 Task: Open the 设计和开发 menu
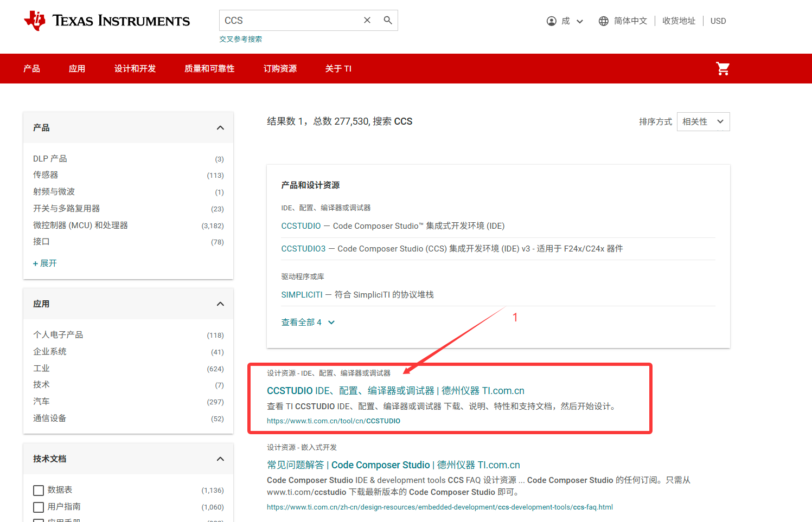click(x=135, y=69)
